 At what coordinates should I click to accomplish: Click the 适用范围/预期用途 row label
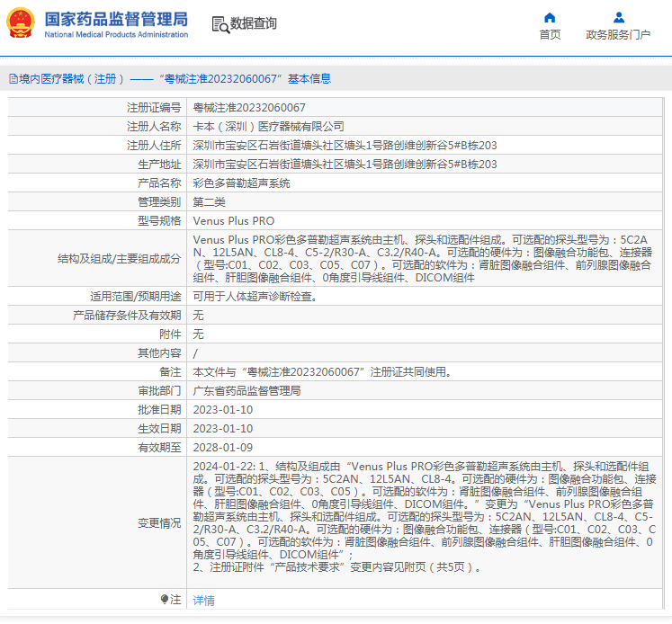136,297
